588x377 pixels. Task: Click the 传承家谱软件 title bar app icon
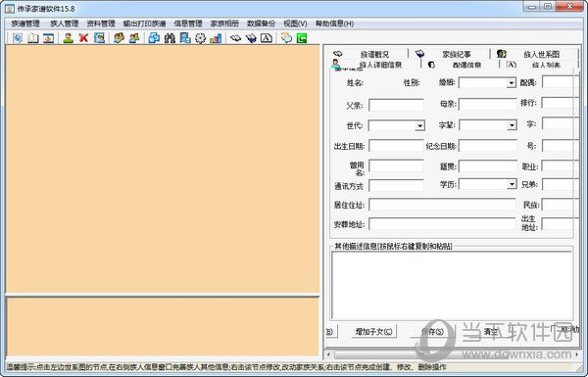(x=10, y=8)
